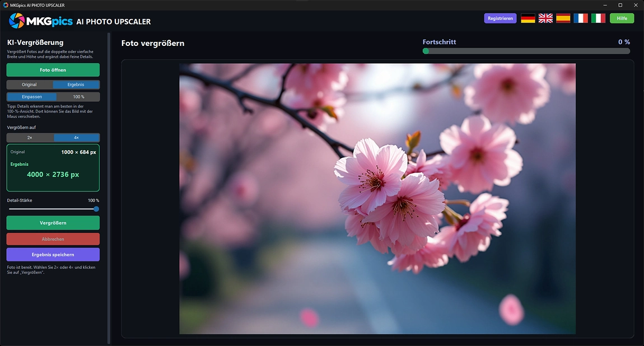Screen dimensions: 644x346
Task: Pick the Italian flag language
Action: click(599, 18)
